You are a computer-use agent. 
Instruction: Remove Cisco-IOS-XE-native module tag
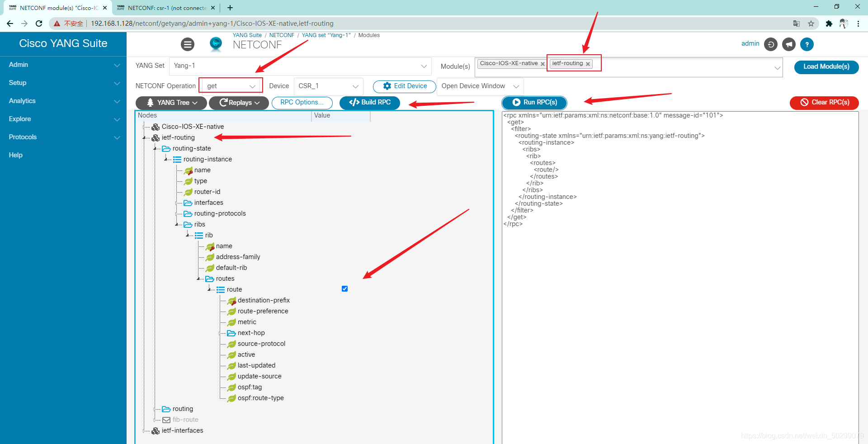tap(542, 64)
